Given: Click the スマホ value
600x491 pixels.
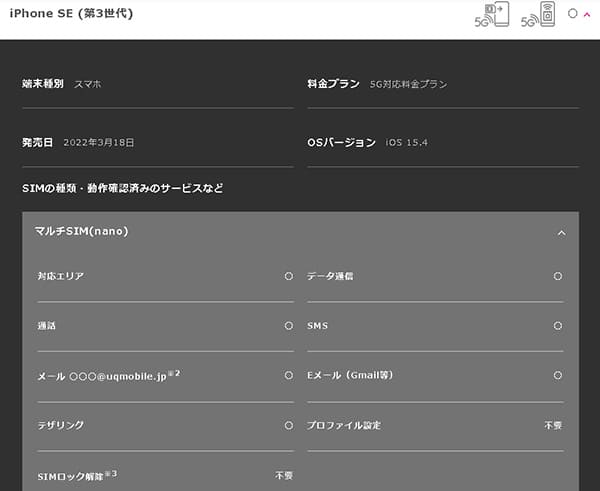Looking at the screenshot, I should [x=88, y=84].
